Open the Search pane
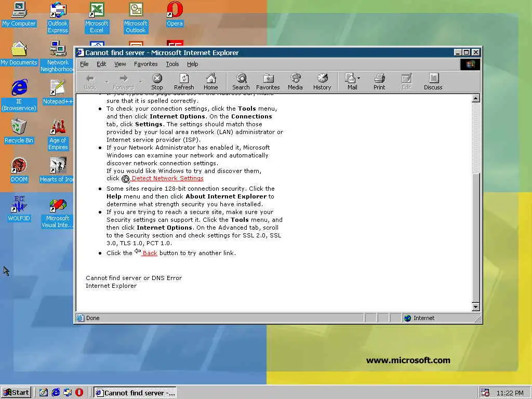The height and width of the screenshot is (399, 532). 241,82
